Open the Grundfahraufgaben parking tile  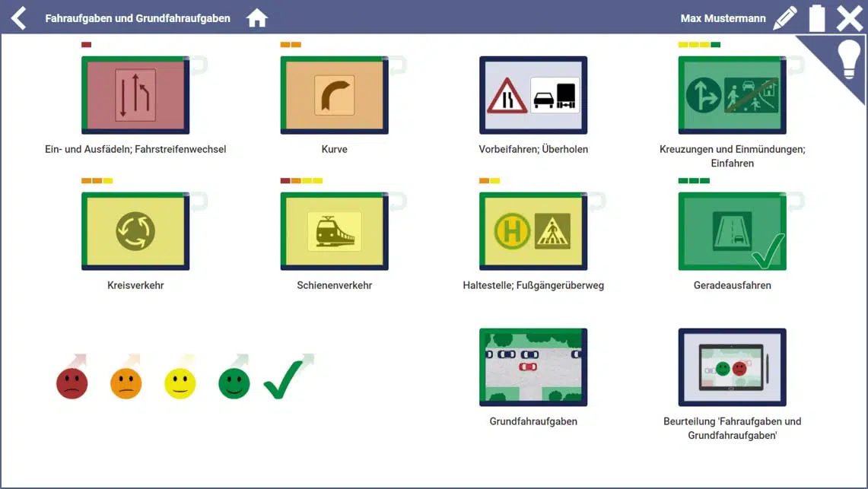point(533,367)
